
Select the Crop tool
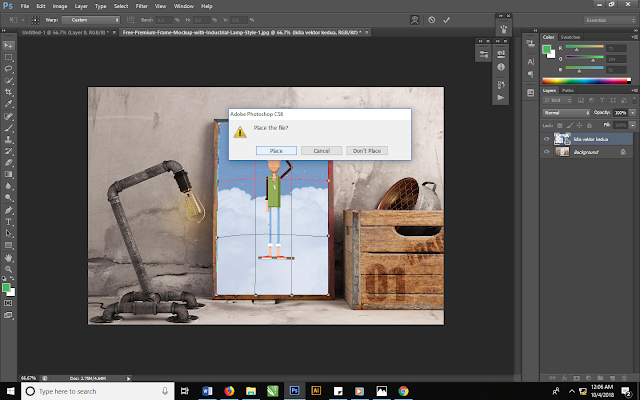pyautogui.click(x=9, y=91)
